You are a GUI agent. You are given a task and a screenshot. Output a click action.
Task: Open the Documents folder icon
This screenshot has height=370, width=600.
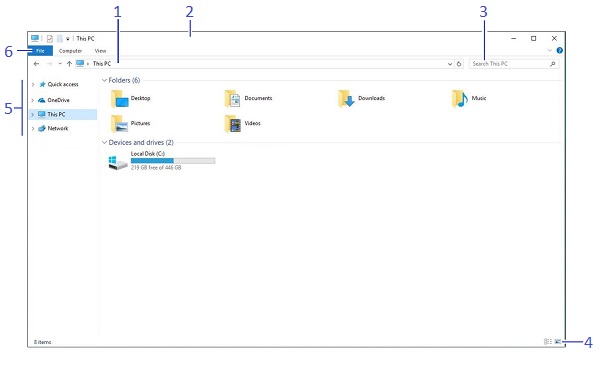click(x=232, y=99)
